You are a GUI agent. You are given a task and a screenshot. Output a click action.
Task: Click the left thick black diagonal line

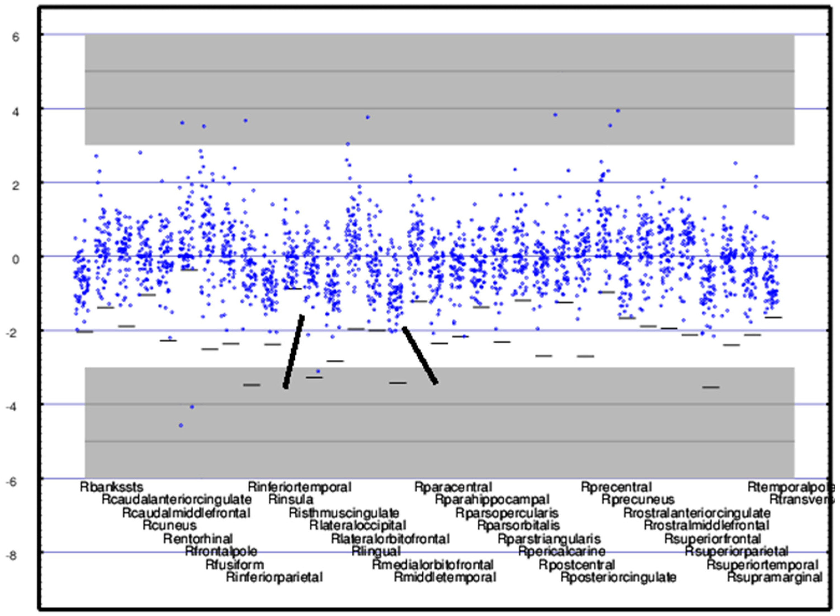click(x=294, y=352)
